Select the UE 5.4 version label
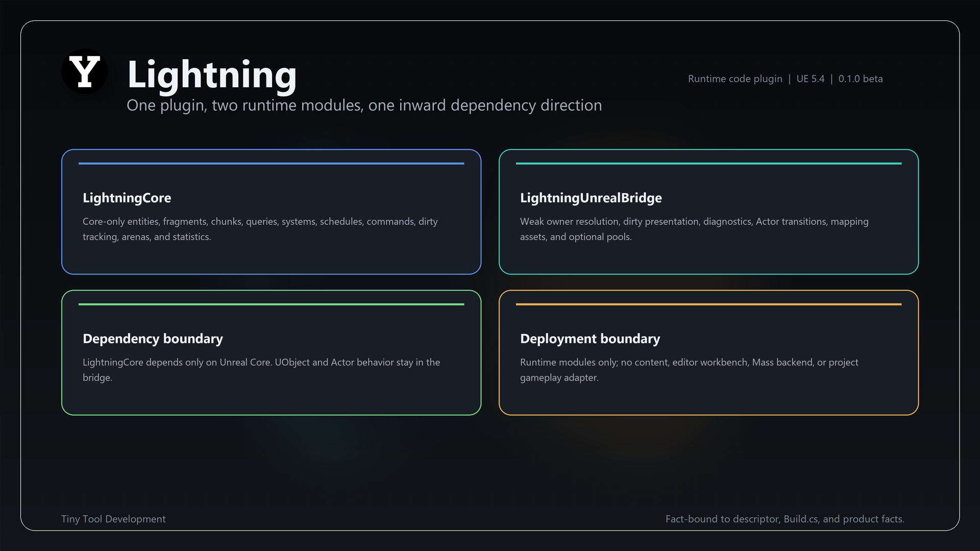Viewport: 980px width, 551px height. click(x=810, y=79)
